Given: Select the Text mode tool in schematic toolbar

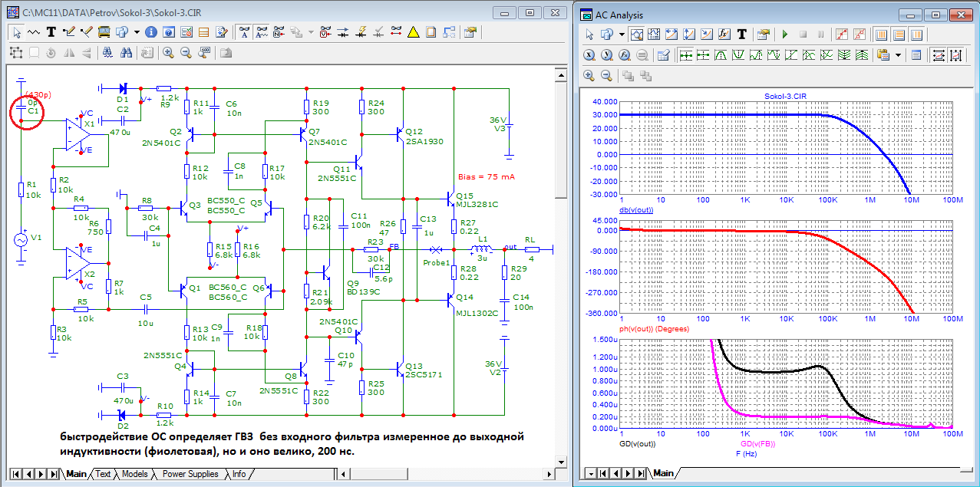Looking at the screenshot, I should pyautogui.click(x=51, y=32).
